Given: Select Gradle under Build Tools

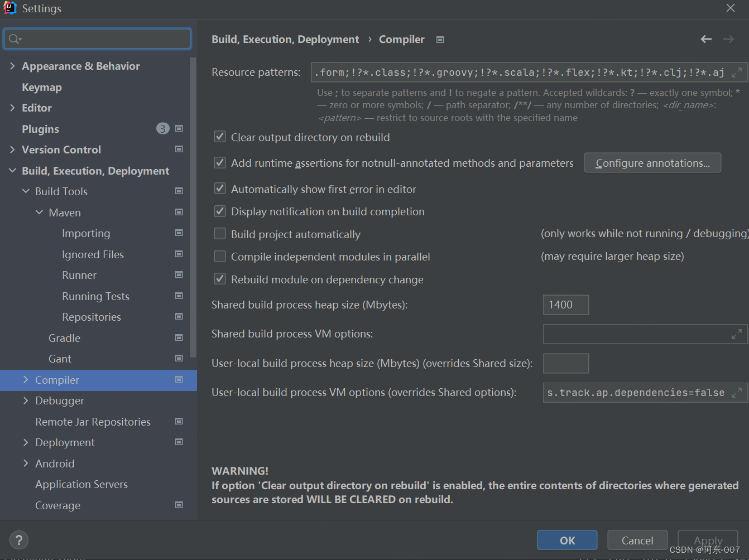Looking at the screenshot, I should (x=64, y=338).
